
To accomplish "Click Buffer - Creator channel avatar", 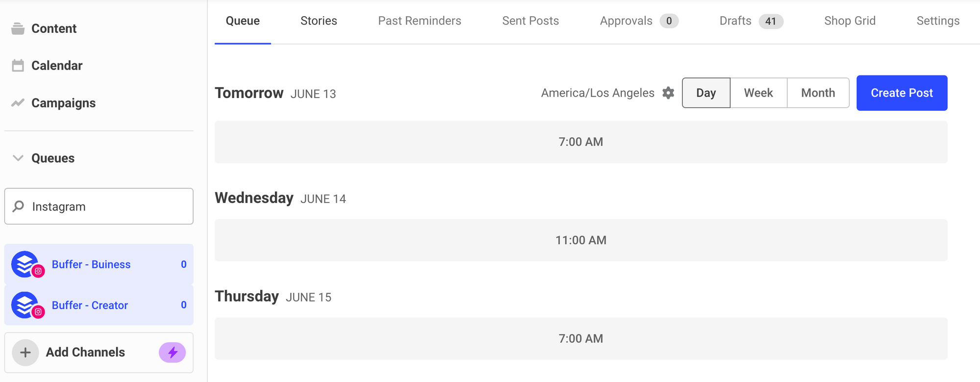I will pos(25,305).
